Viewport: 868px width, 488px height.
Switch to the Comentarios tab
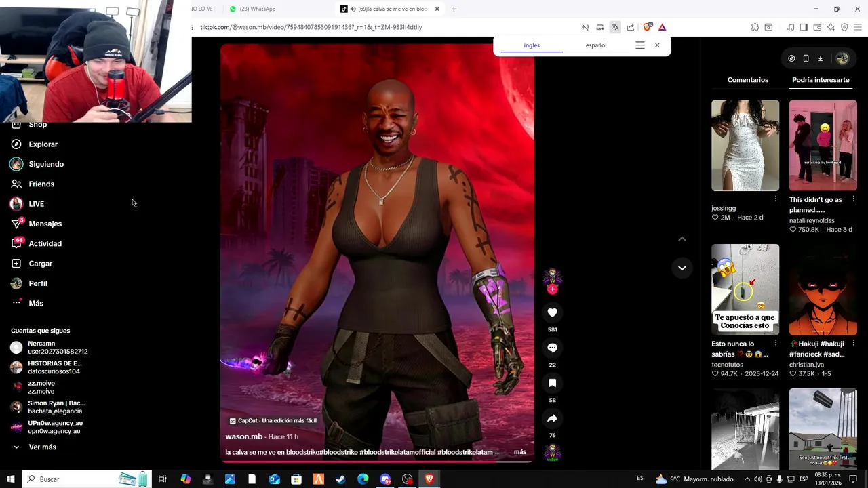click(748, 80)
